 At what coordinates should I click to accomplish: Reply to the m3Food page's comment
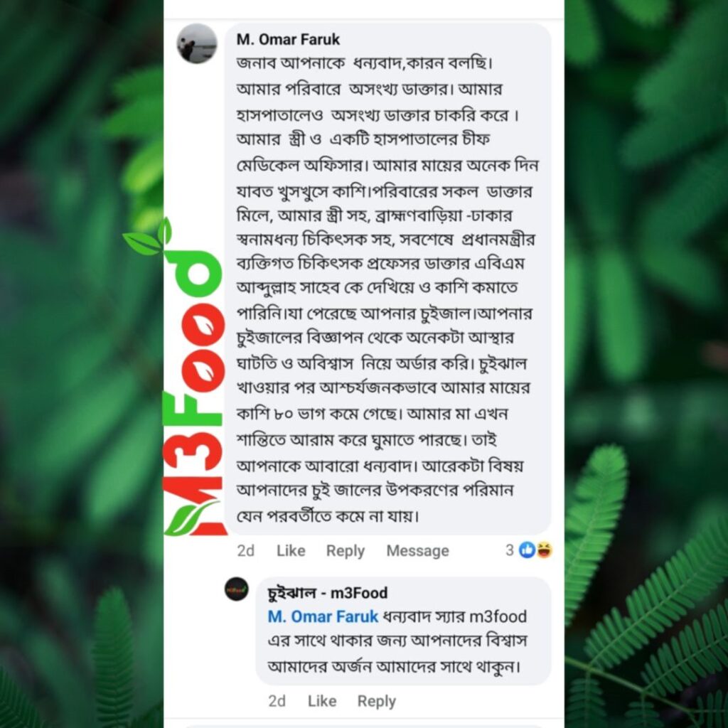tap(376, 701)
